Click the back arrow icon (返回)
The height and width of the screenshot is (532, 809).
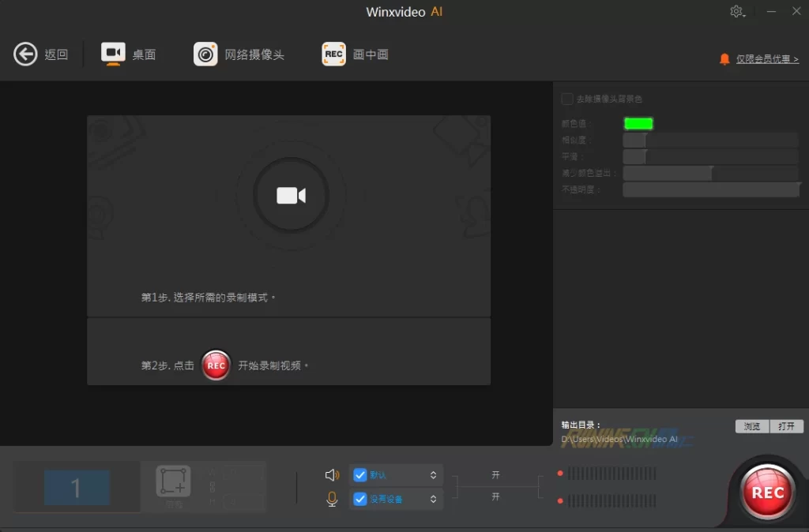pos(25,54)
